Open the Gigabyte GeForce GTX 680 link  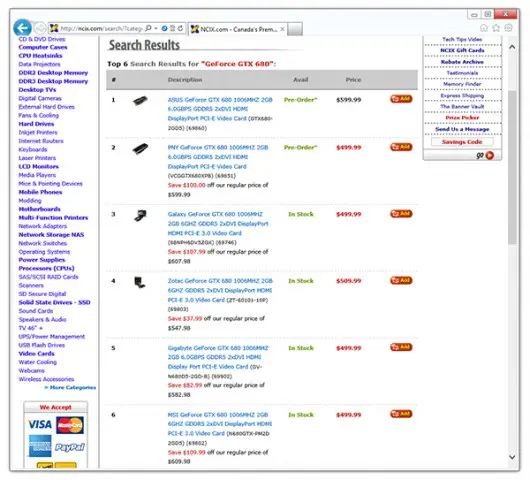point(218,357)
